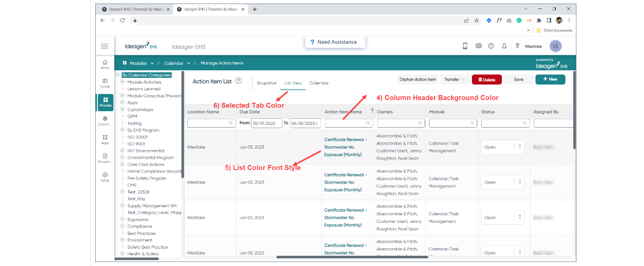Open Need Assistance popup

(335, 42)
